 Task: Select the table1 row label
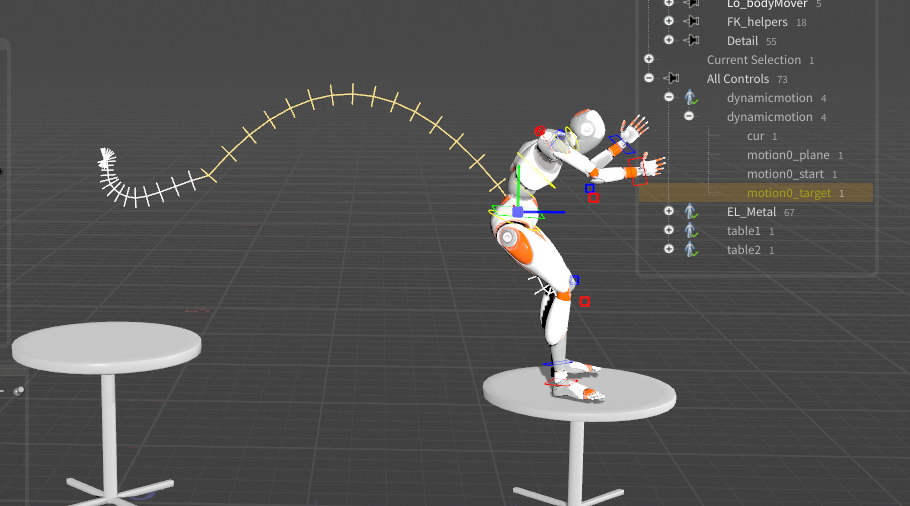[743, 231]
